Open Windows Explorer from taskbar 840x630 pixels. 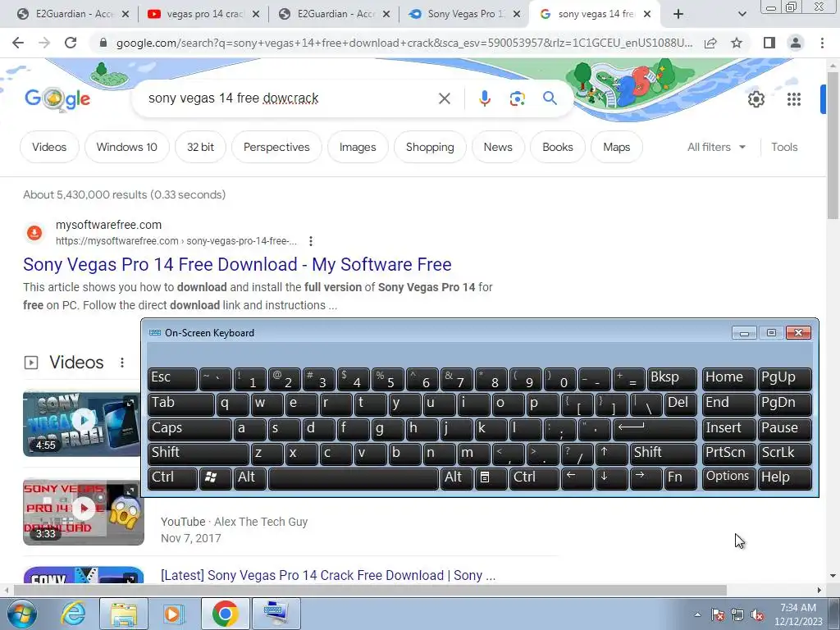pyautogui.click(x=124, y=614)
